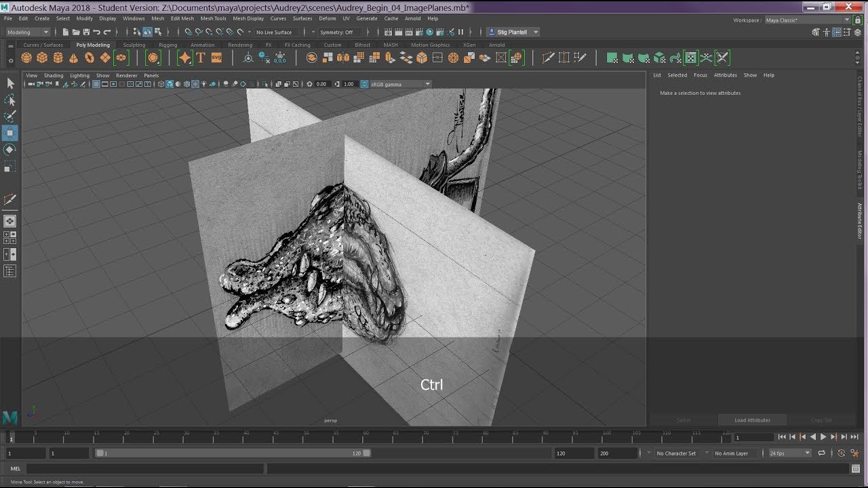Click the Undo arrow icon
The width and height of the screenshot is (868, 488).
[x=96, y=32]
